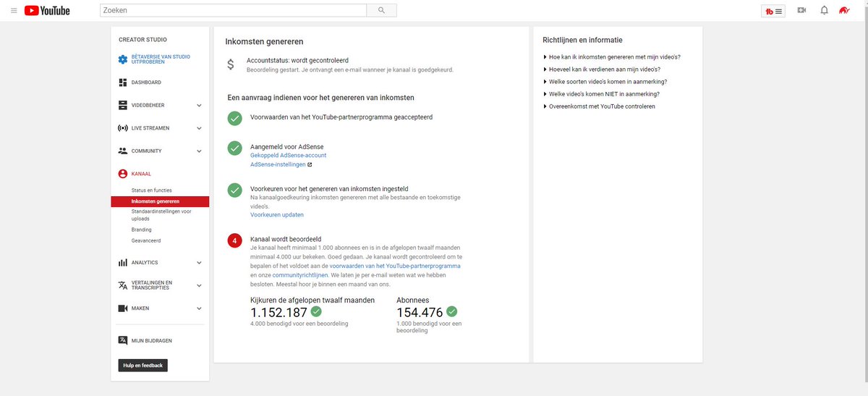Image resolution: width=868 pixels, height=396 pixels.
Task: Click the Vertalingen en Transcripties translate icon
Action: pos(122,285)
